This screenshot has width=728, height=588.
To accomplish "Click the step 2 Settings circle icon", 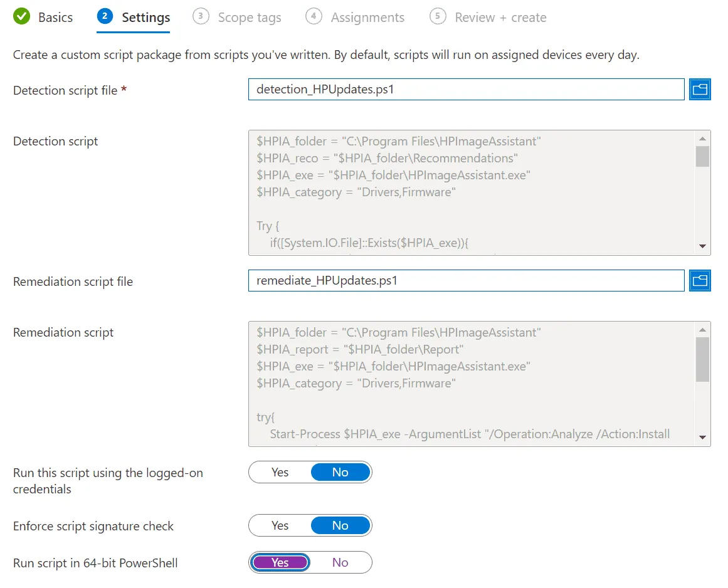I will (105, 16).
